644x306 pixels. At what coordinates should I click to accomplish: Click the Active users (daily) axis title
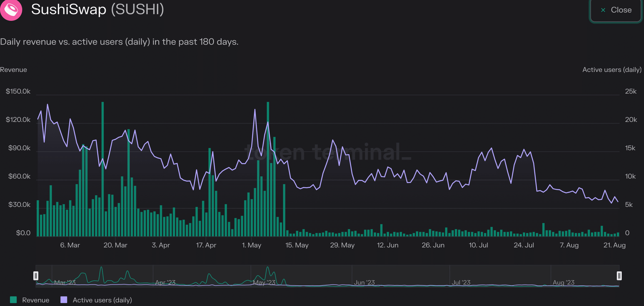point(612,70)
